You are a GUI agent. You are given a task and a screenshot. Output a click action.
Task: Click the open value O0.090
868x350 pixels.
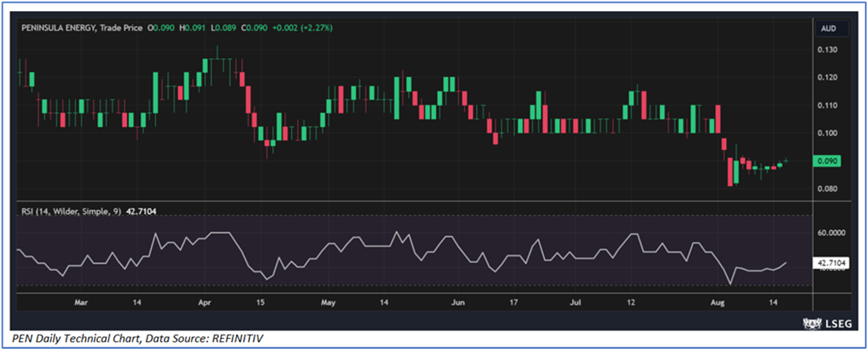click(x=161, y=29)
